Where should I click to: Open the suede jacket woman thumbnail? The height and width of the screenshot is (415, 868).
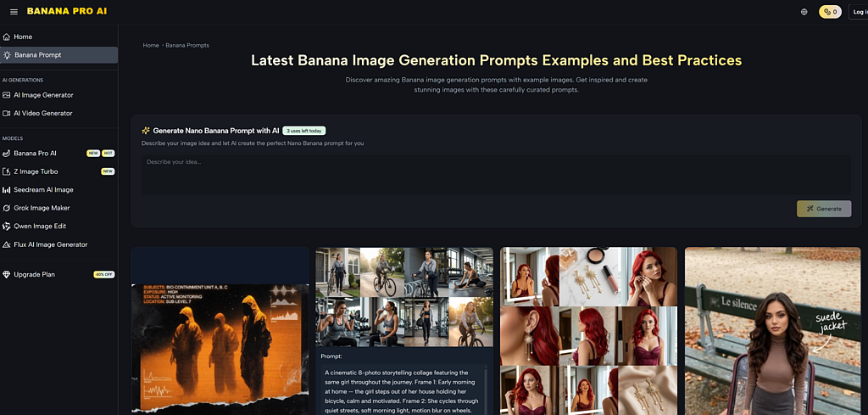click(773, 331)
